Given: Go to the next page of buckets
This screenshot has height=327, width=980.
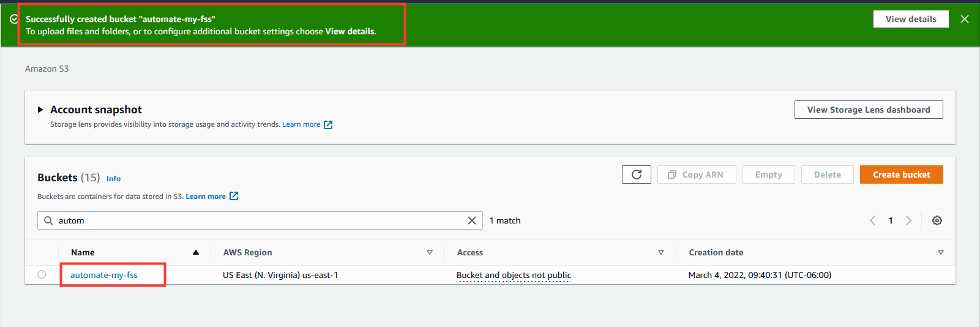Looking at the screenshot, I should (909, 220).
